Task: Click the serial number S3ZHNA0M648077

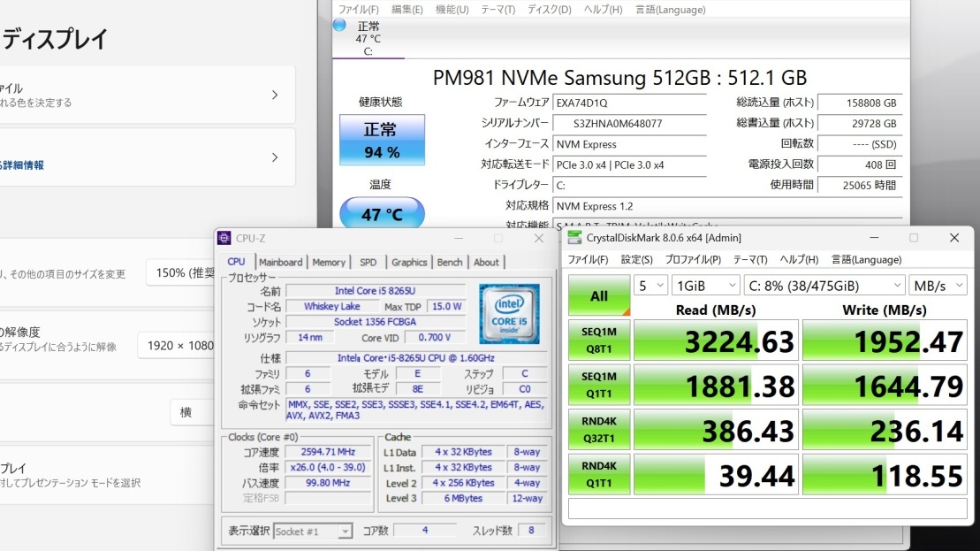Action: (x=629, y=123)
